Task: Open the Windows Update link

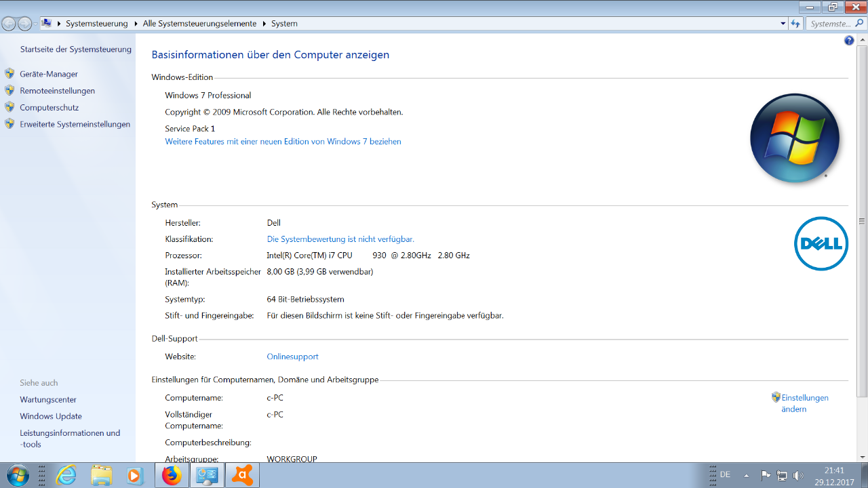Action: tap(51, 417)
